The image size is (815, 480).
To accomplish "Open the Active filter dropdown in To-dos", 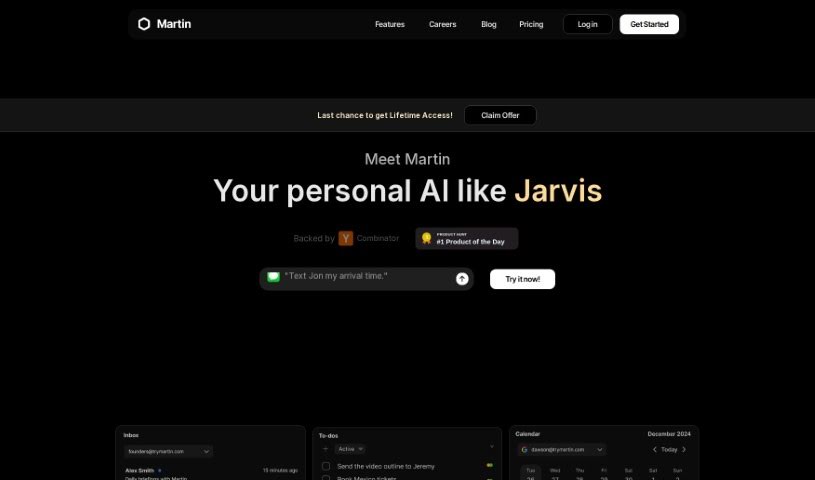I will point(350,449).
